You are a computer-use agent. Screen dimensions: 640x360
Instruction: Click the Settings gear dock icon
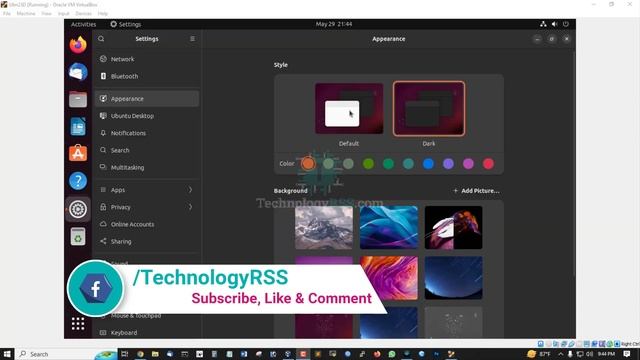[78, 209]
